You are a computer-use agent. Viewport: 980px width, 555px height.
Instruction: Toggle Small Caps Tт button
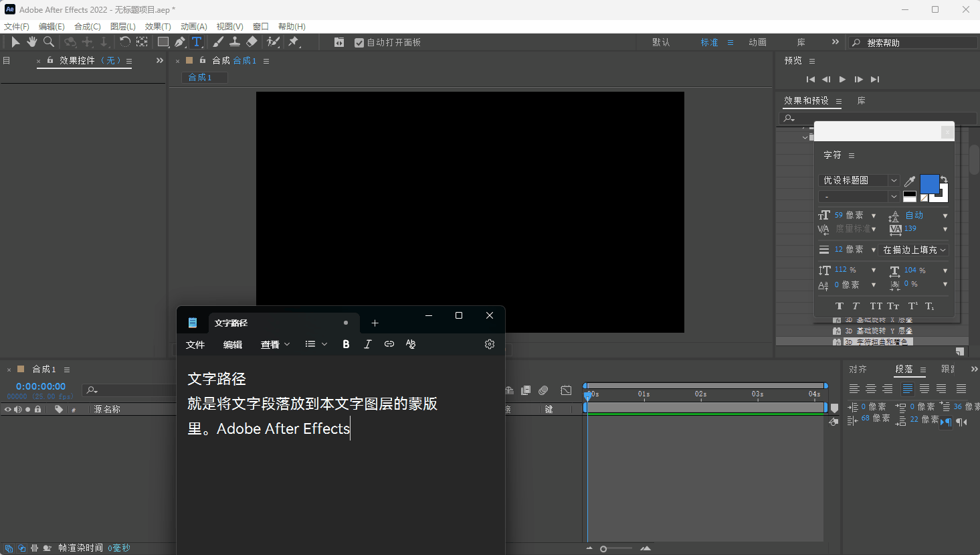click(x=893, y=306)
